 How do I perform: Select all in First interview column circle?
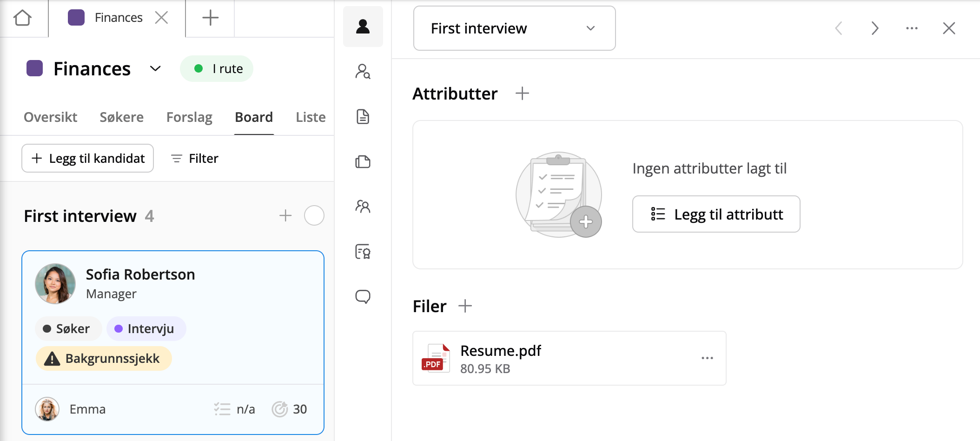click(x=314, y=216)
